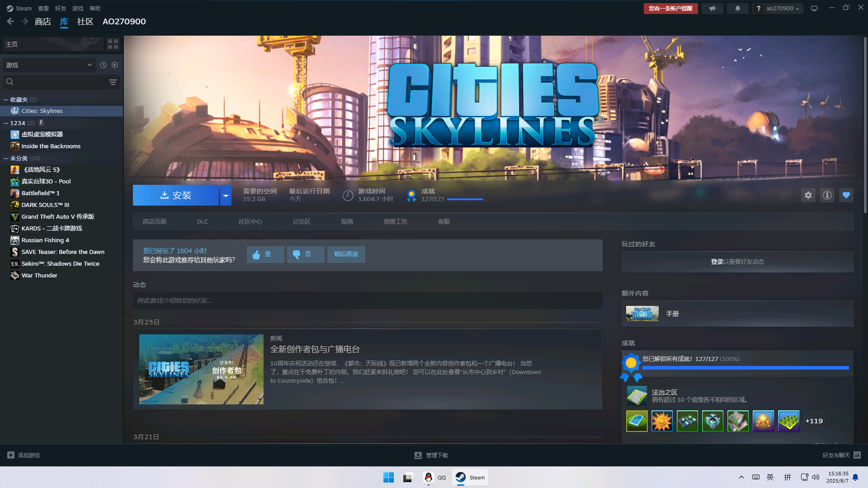This screenshot has height=488, width=868.
Task: Open the DLC tab
Action: click(x=203, y=222)
